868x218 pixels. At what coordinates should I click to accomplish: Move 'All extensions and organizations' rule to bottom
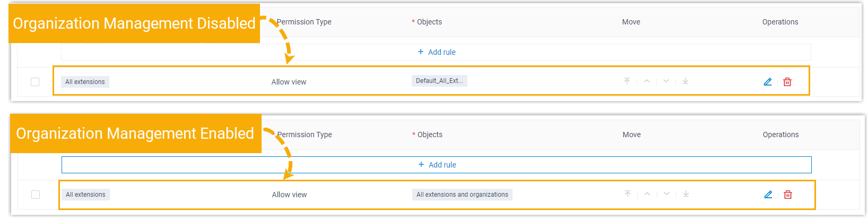(x=686, y=194)
